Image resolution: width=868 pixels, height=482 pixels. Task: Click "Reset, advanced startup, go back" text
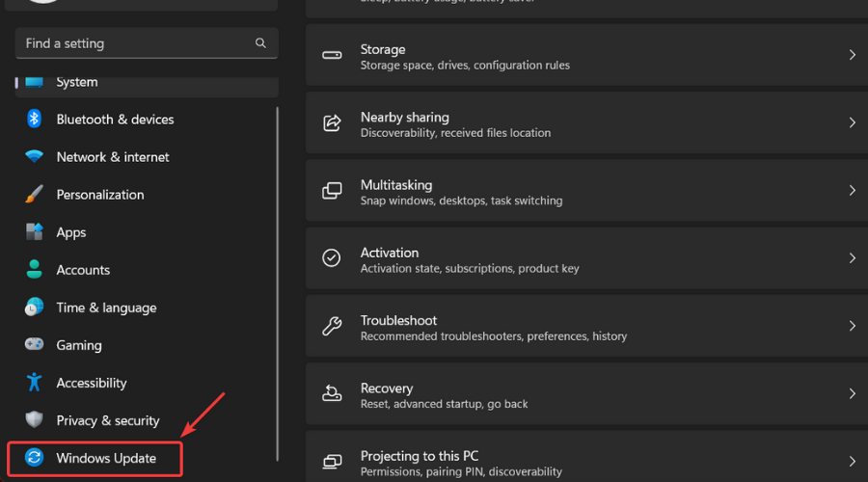[444, 404]
